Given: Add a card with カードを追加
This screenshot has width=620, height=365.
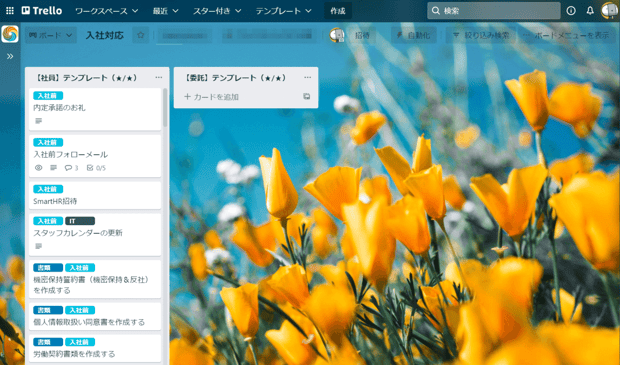Looking at the screenshot, I should [x=212, y=97].
